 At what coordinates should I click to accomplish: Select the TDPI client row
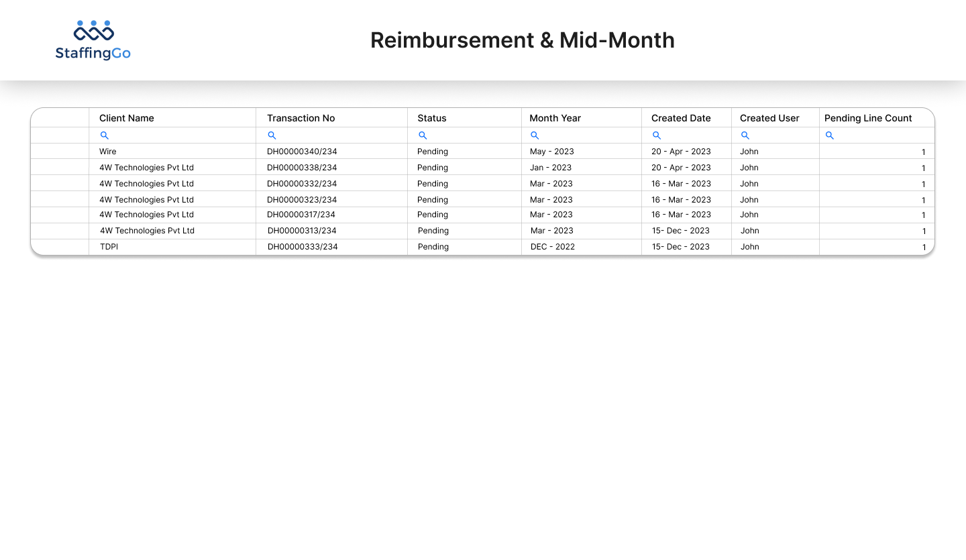(x=109, y=247)
